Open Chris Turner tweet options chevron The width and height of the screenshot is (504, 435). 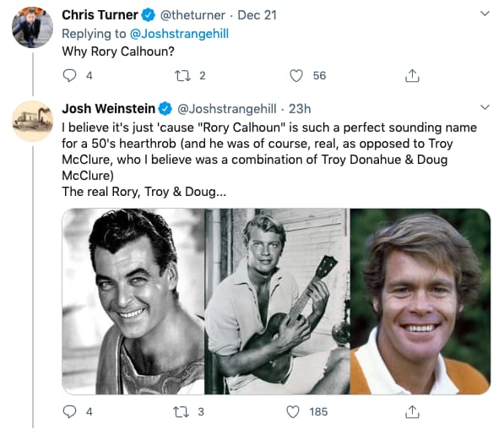coord(485,14)
